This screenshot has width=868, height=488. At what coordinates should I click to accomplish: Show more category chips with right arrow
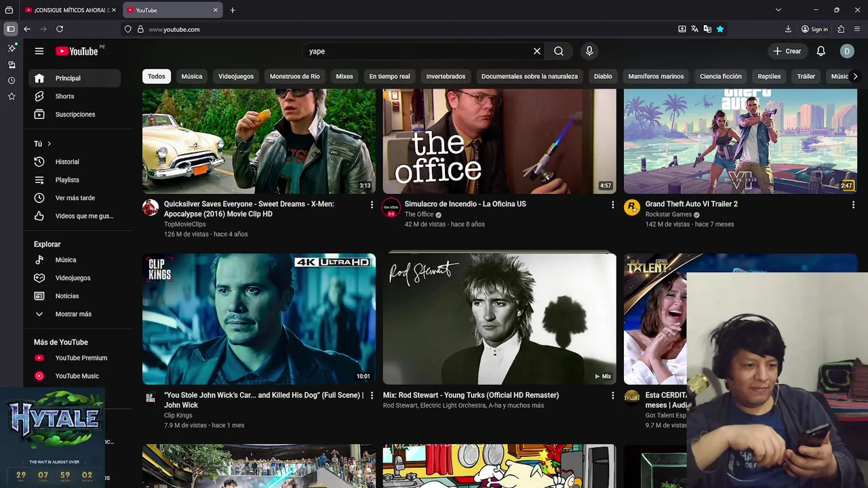[x=855, y=77]
